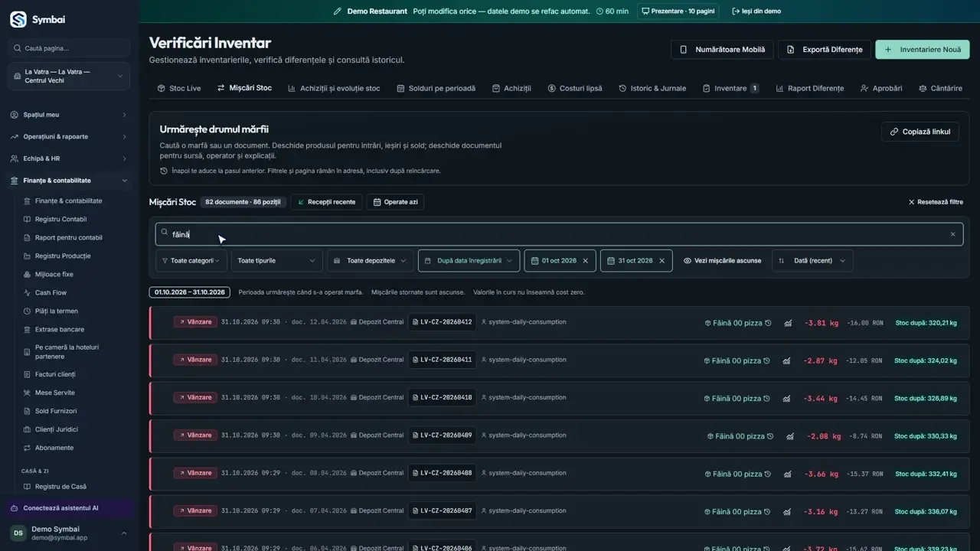
Task: Expand the Operațiuni & rapoarte section
Action: [69, 137]
